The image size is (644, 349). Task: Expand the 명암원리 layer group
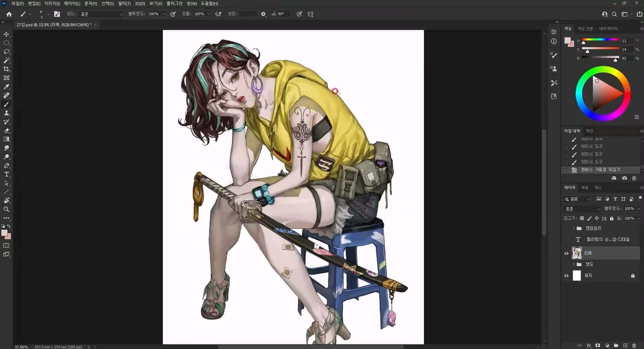(x=574, y=228)
